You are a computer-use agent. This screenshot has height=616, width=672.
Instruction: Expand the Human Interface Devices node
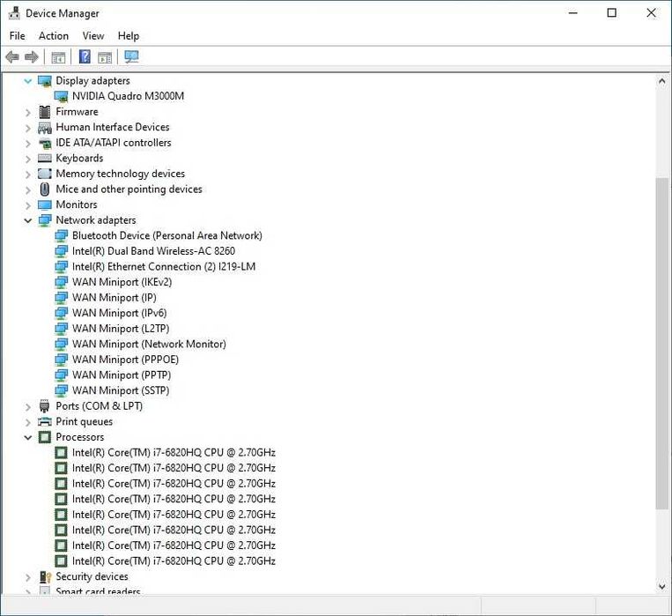click(28, 128)
